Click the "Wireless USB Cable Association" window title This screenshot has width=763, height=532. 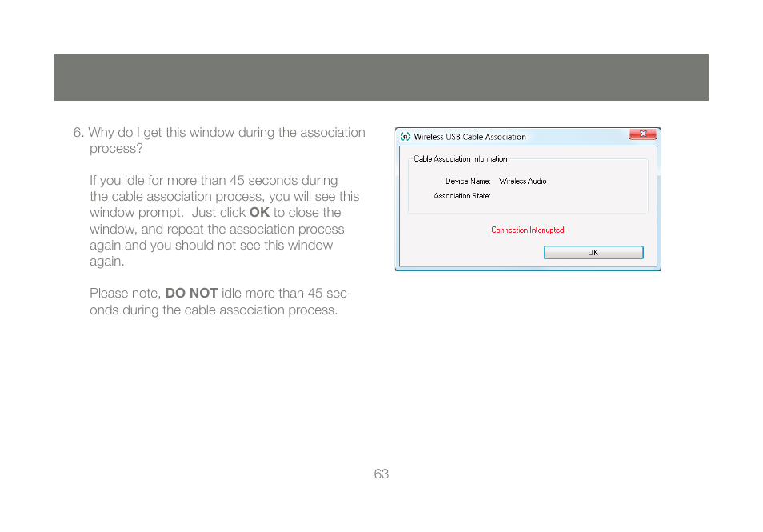[x=470, y=137]
